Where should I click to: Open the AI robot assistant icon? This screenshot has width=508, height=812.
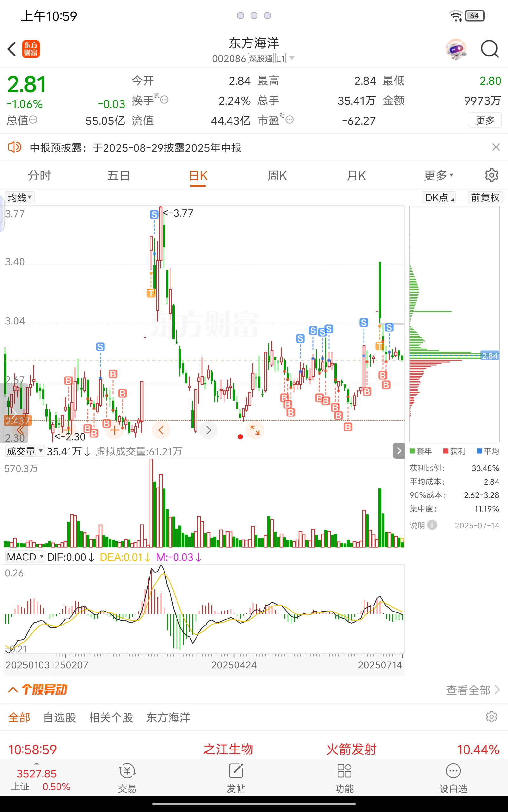click(x=456, y=49)
